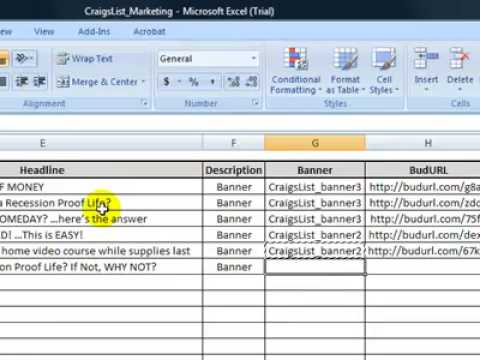Open the Alignment group dialog launcher
This screenshot has width=480, height=360.
pos(145,103)
